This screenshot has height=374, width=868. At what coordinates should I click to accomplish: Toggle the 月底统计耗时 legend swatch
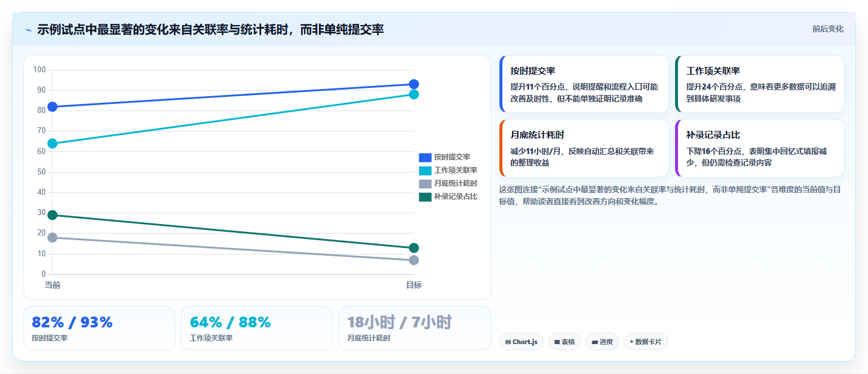pyautogui.click(x=425, y=183)
